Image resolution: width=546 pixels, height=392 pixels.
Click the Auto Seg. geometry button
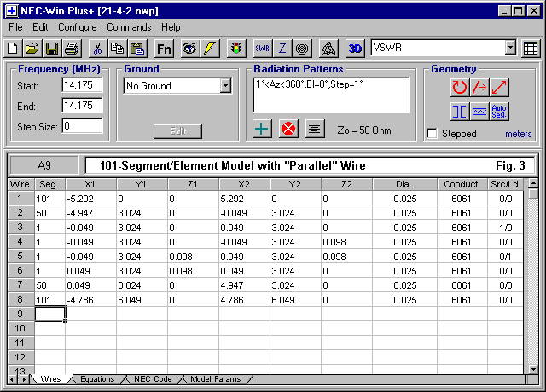pyautogui.click(x=499, y=111)
